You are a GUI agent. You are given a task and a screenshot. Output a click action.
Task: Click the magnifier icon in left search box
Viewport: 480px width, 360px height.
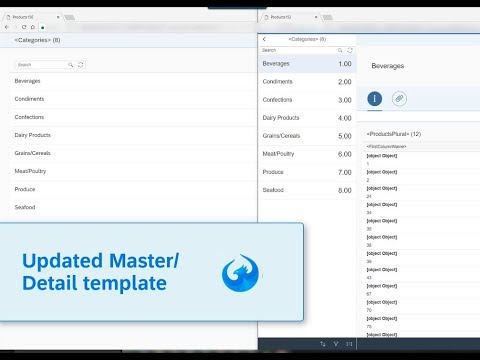click(x=71, y=65)
